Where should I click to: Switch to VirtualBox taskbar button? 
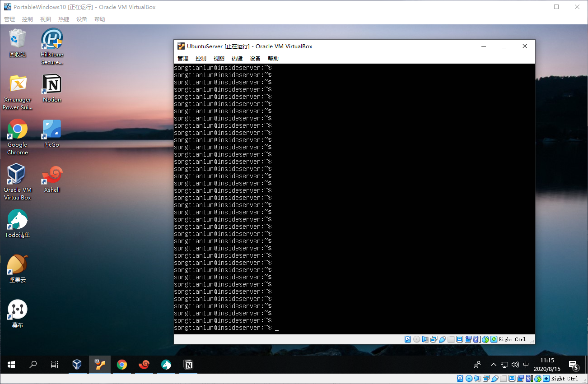point(77,365)
